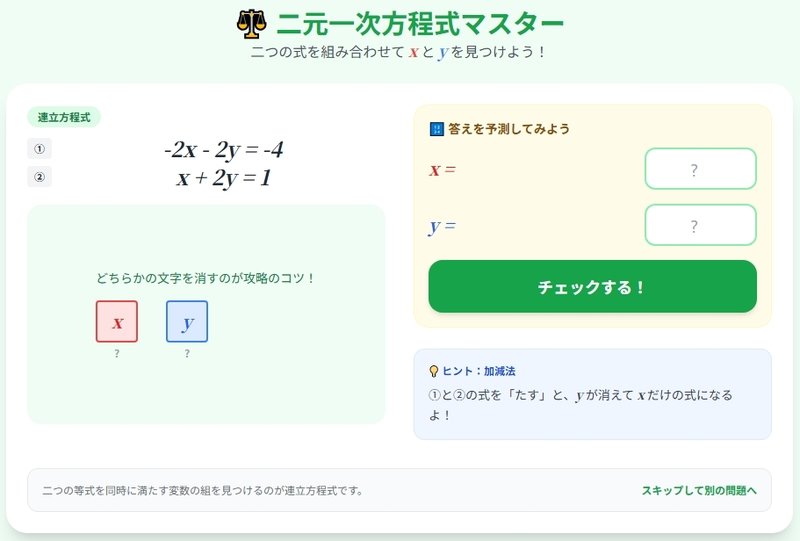Click the equation -2x - 2y = -4
The height and width of the screenshot is (541, 800).
tap(223, 150)
